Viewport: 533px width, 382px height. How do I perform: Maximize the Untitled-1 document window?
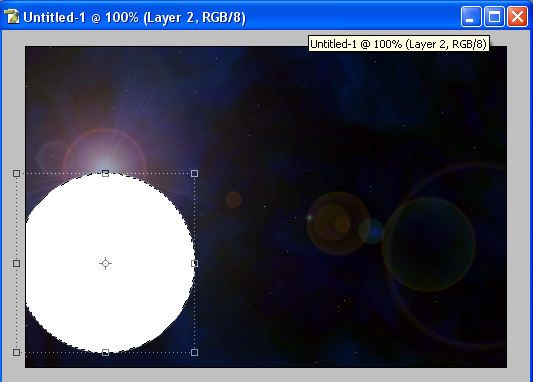tap(494, 16)
